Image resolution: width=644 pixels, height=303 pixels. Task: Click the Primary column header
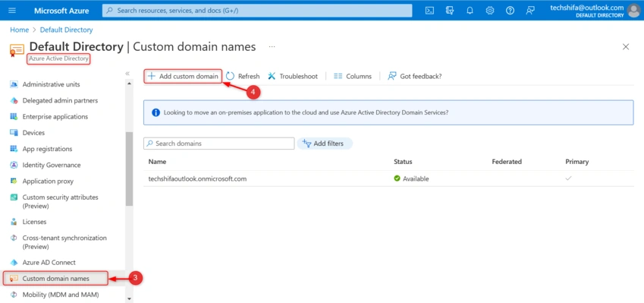pyautogui.click(x=577, y=162)
